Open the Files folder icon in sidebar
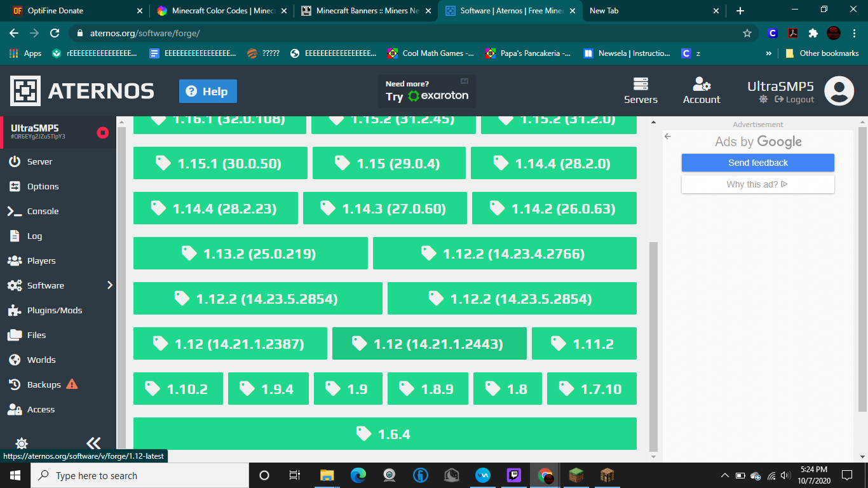 click(15, 335)
